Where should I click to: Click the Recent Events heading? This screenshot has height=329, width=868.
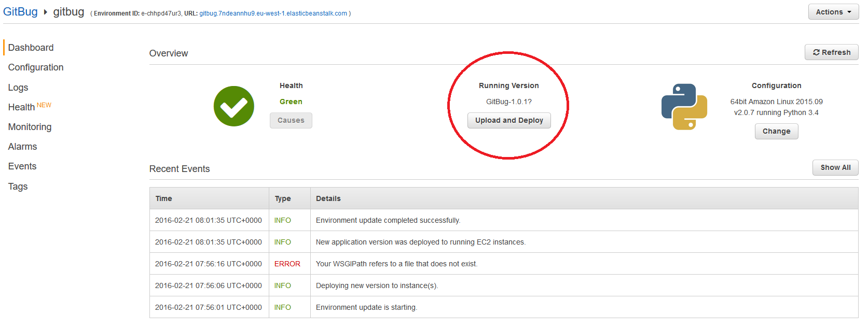pos(180,169)
